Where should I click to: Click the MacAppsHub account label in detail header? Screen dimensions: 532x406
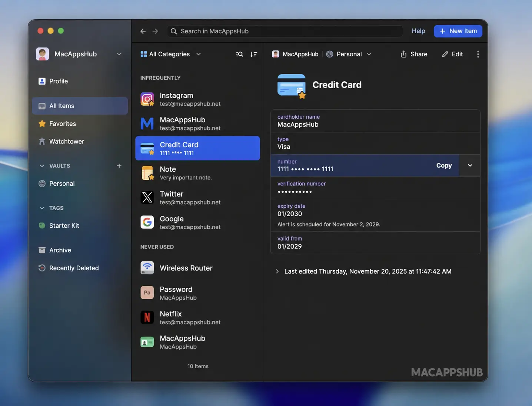(x=300, y=54)
